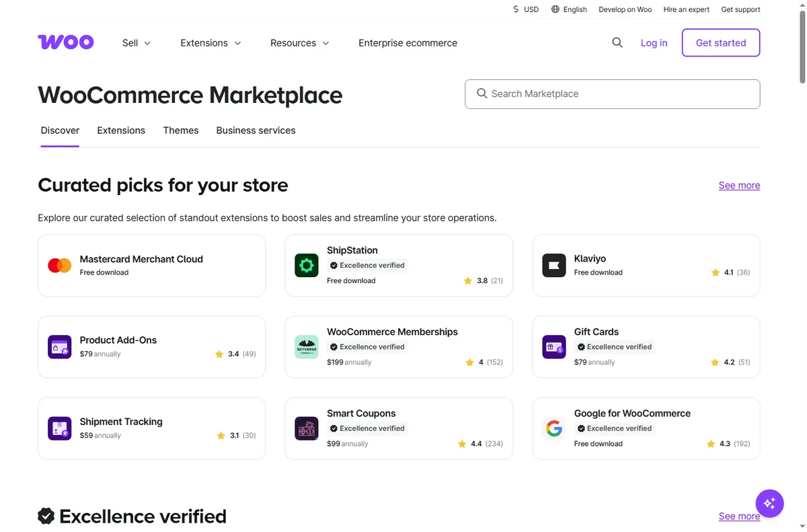Image resolution: width=807 pixels, height=532 pixels.
Task: Focus the Search Marketplace field
Action: (x=613, y=93)
